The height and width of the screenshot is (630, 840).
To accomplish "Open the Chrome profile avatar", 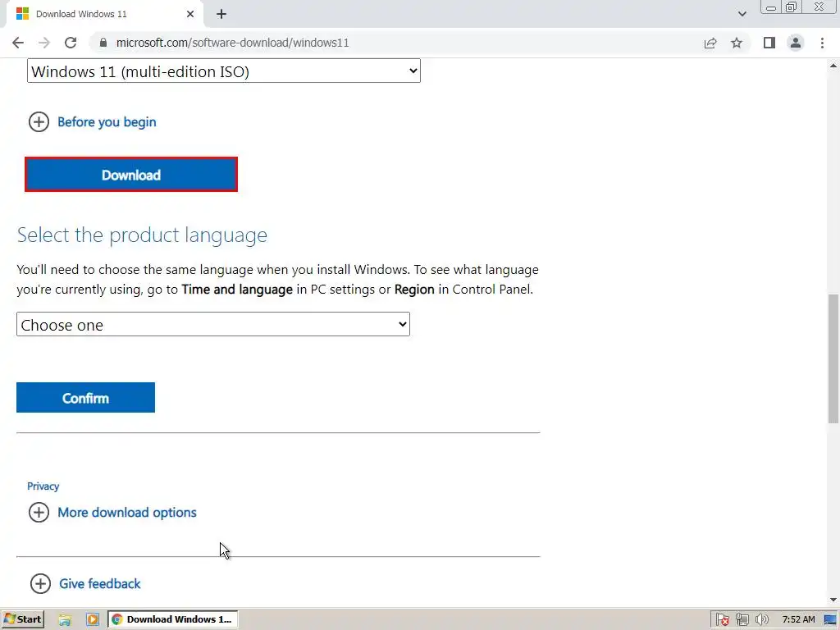I will [796, 43].
